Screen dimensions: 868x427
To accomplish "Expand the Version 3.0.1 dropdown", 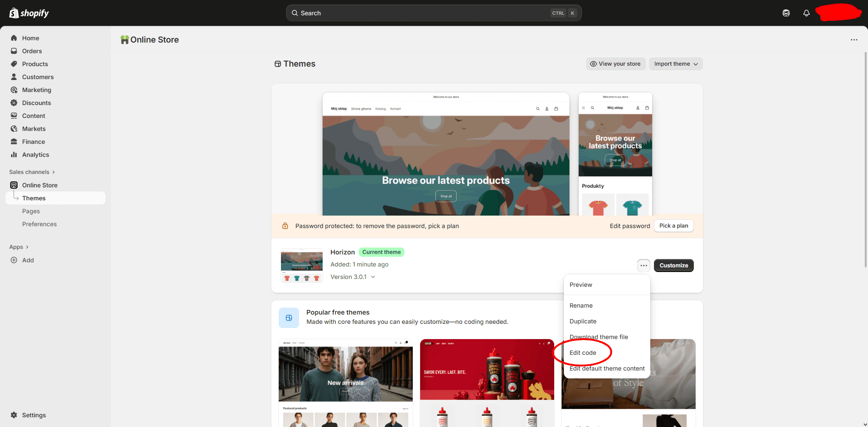I will point(353,277).
